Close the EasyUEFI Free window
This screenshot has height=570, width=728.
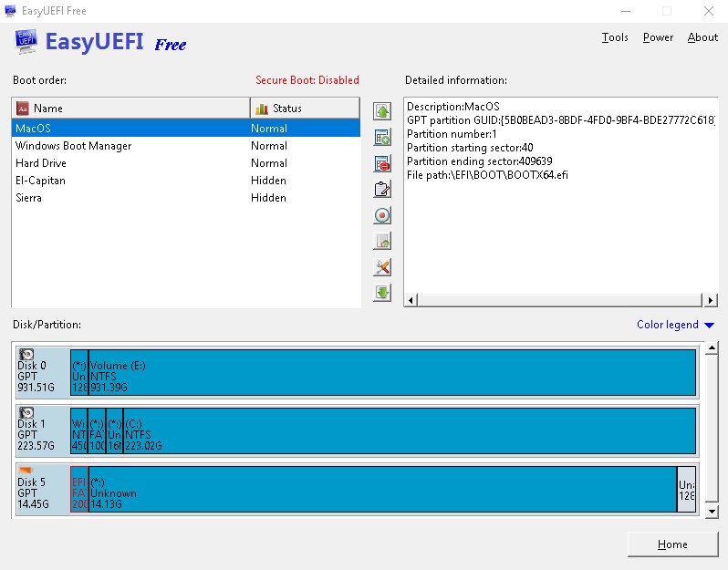click(x=709, y=11)
